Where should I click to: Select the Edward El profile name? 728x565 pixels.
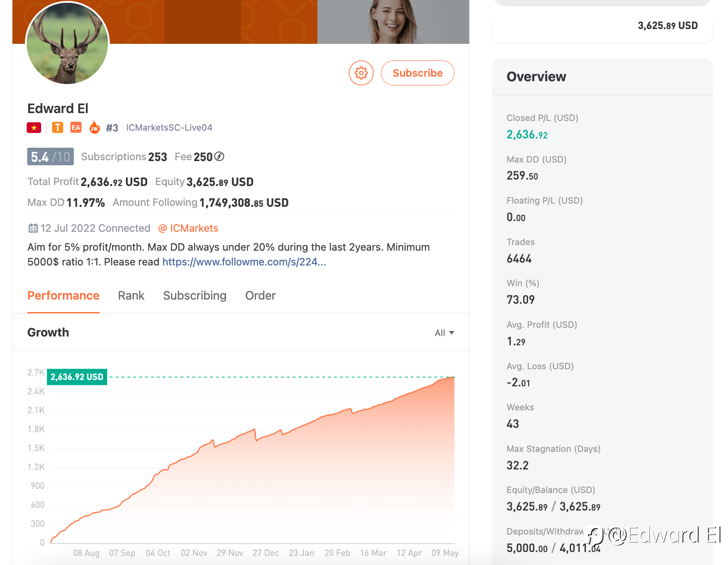coord(58,108)
